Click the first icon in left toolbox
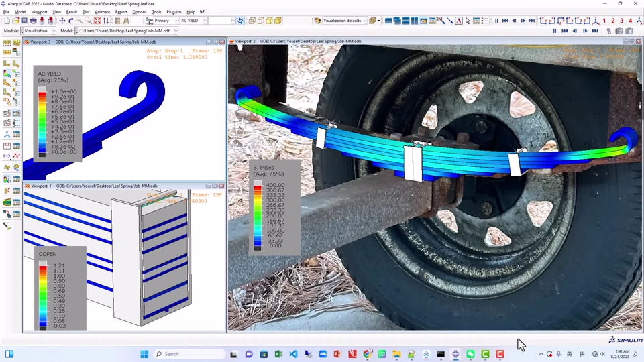 coord(7,42)
